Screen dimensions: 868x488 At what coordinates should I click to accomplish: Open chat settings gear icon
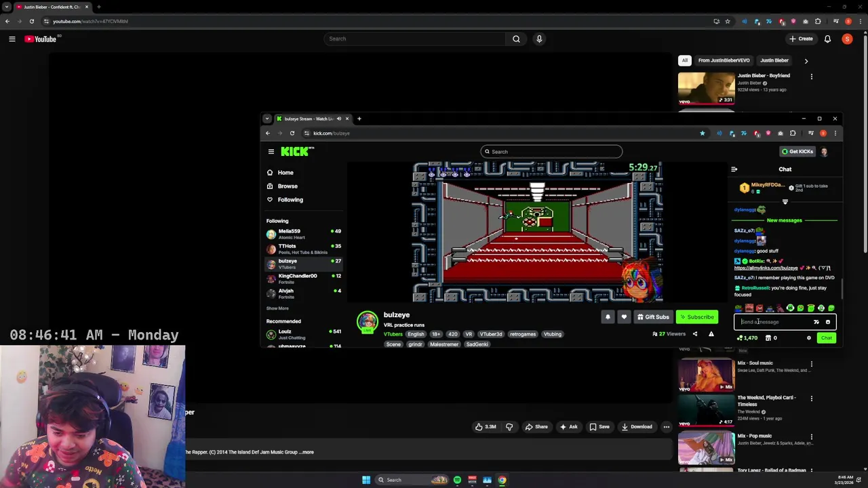(x=808, y=338)
